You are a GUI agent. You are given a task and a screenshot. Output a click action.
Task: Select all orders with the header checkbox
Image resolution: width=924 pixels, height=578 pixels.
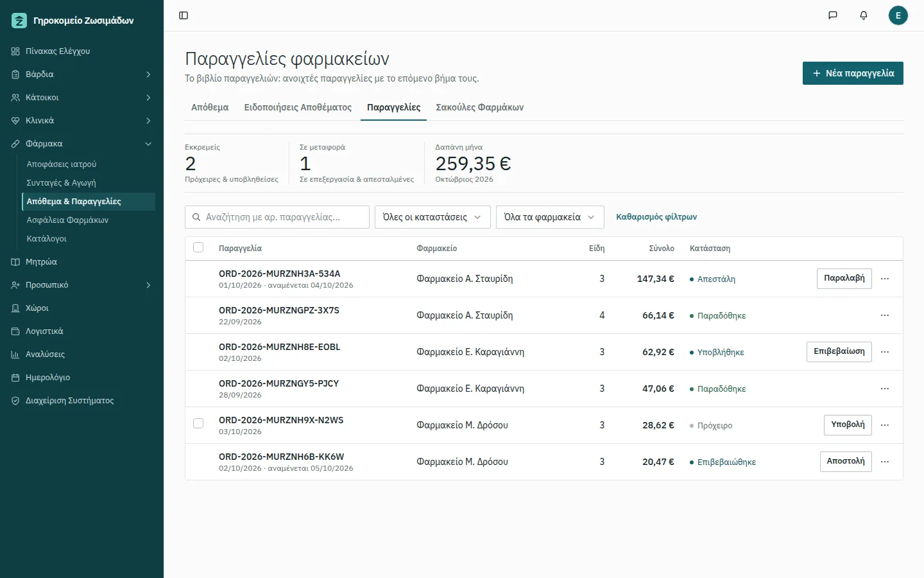198,247
